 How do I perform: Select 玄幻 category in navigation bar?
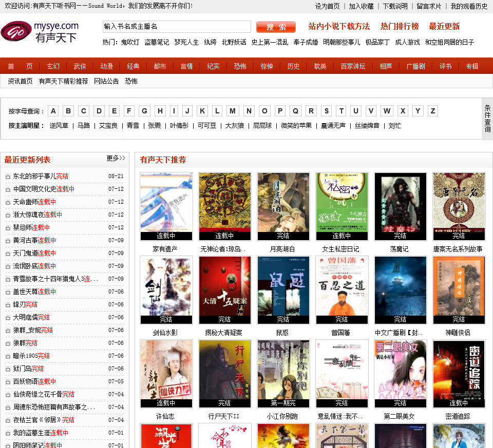(x=53, y=66)
